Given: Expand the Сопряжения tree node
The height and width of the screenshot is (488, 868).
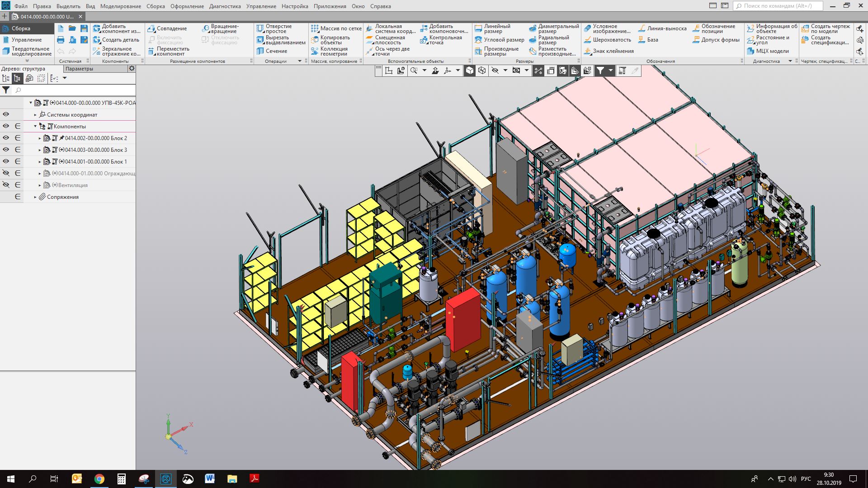Looking at the screenshot, I should coord(35,197).
